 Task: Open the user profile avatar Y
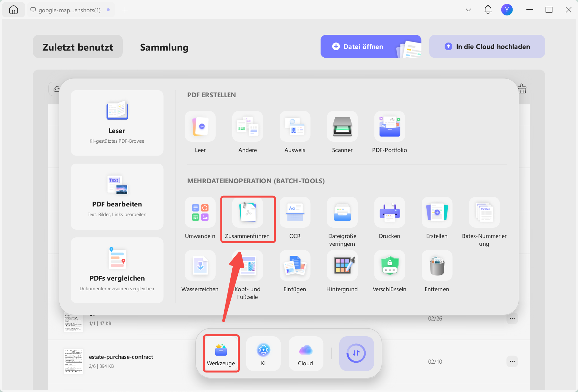click(x=507, y=10)
